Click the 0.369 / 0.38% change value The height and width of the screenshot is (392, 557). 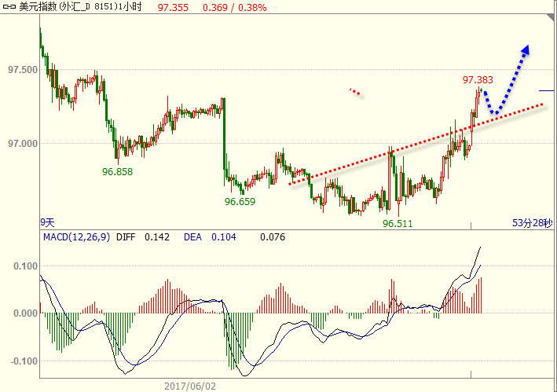tap(234, 7)
